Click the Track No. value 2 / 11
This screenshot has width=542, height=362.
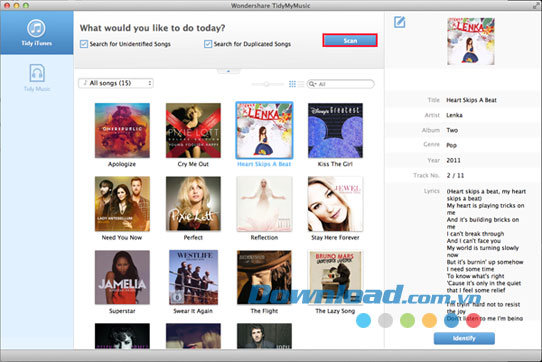(x=455, y=175)
